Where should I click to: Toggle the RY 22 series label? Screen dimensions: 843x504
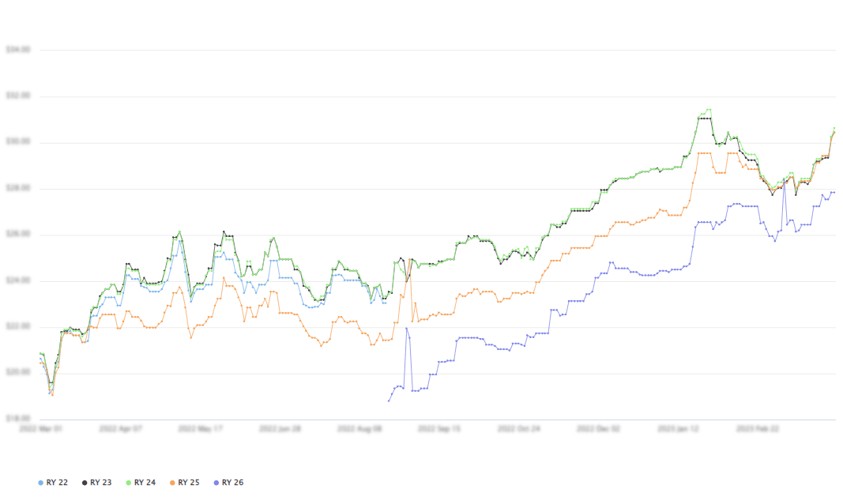point(57,483)
